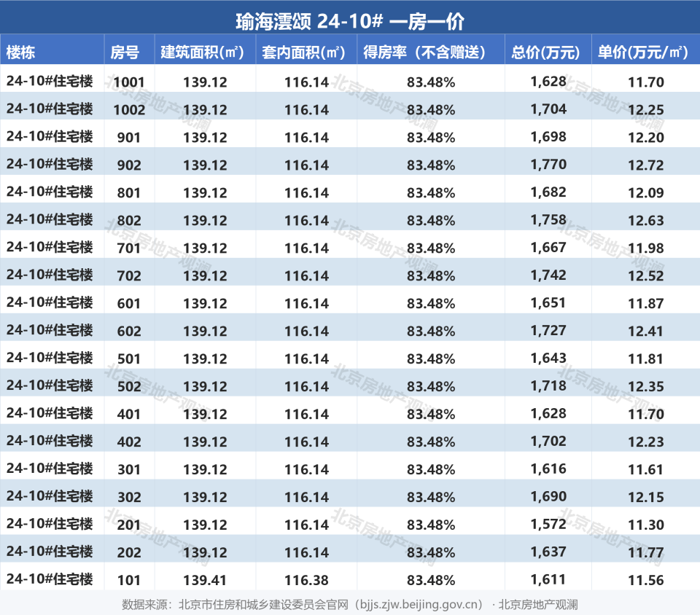Viewport: 700px width, 615px height.
Task: Select the unit price 11.87
Action: click(646, 303)
